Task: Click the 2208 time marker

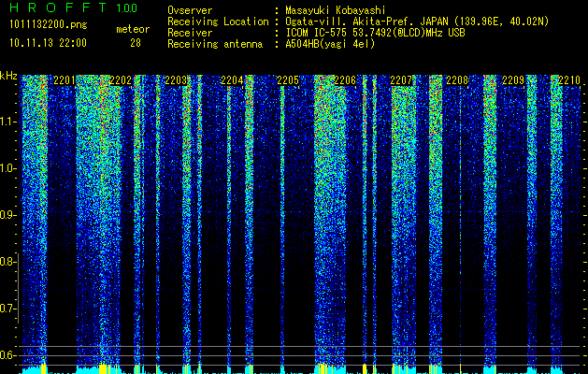Action: (457, 80)
